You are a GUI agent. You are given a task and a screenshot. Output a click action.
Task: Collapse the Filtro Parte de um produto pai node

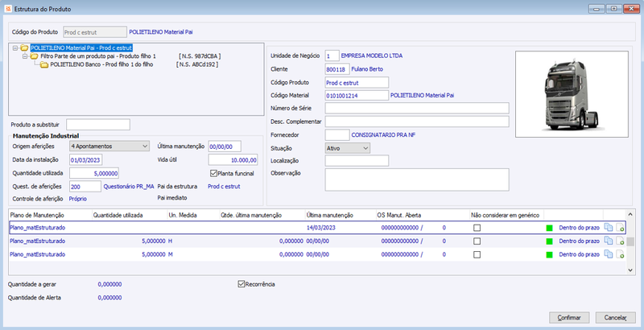(x=25, y=56)
